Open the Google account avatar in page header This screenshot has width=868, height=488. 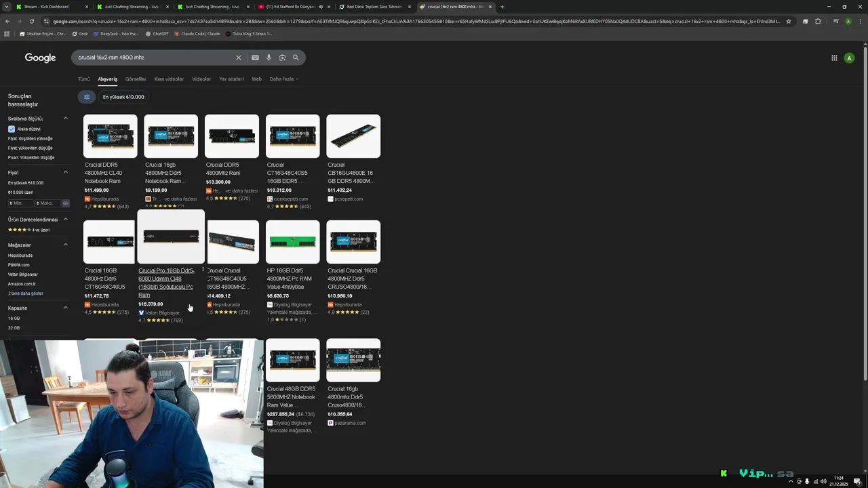(849, 58)
